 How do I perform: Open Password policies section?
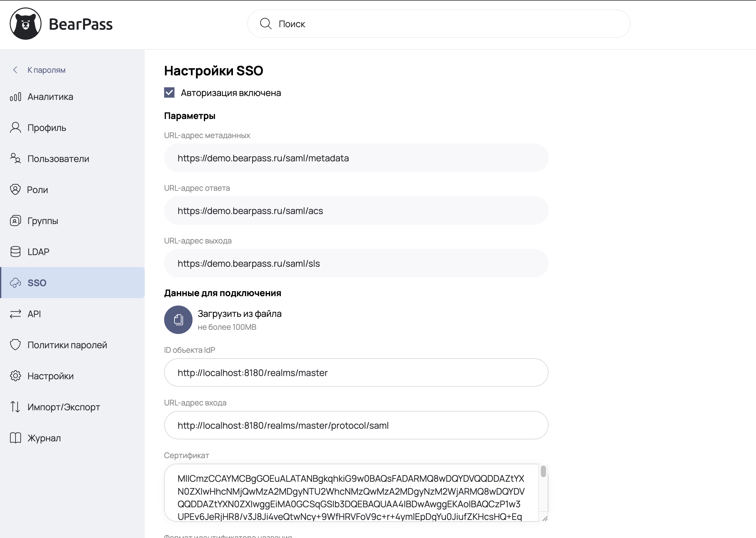(67, 345)
